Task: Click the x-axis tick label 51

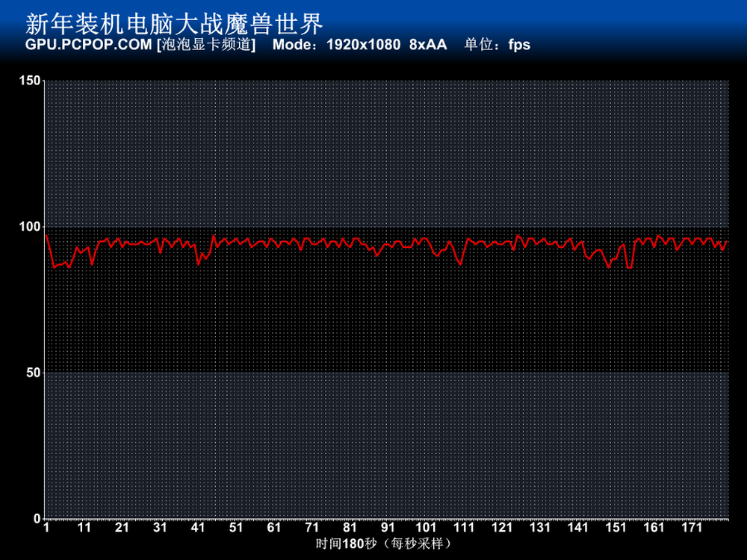Action: coord(236,528)
